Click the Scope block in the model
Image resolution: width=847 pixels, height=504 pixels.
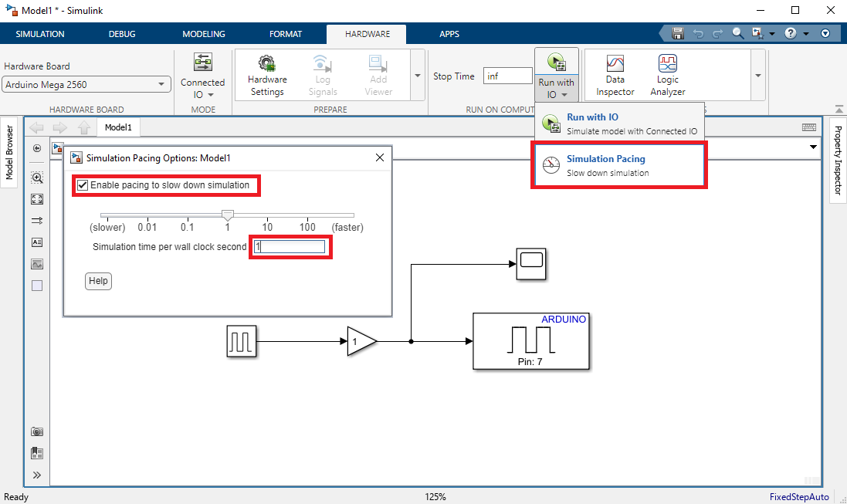point(531,261)
